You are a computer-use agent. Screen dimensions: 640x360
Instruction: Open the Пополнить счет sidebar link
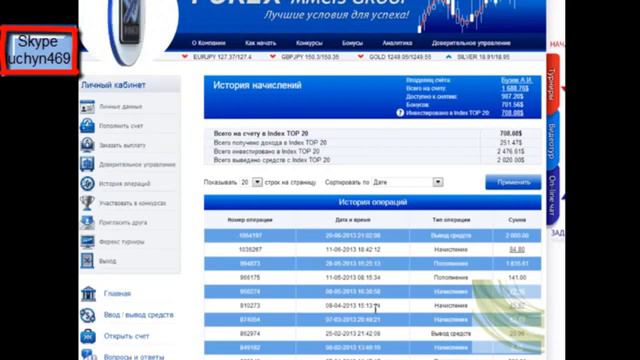click(121, 126)
